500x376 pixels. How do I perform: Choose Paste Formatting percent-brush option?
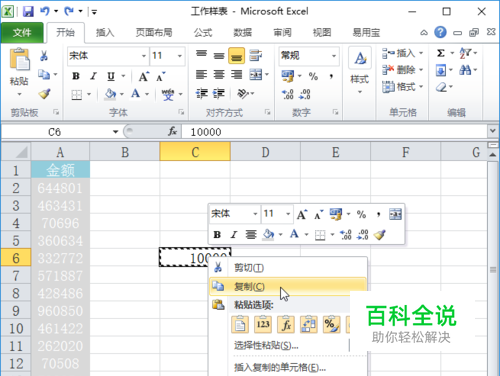(332, 324)
